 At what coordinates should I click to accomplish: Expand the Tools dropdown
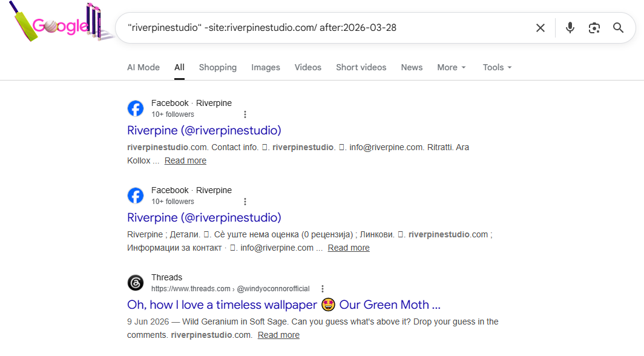tap(497, 67)
